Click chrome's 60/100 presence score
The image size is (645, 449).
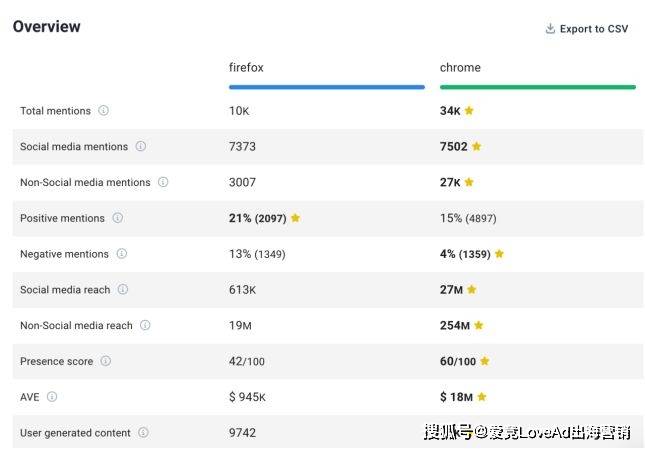458,361
